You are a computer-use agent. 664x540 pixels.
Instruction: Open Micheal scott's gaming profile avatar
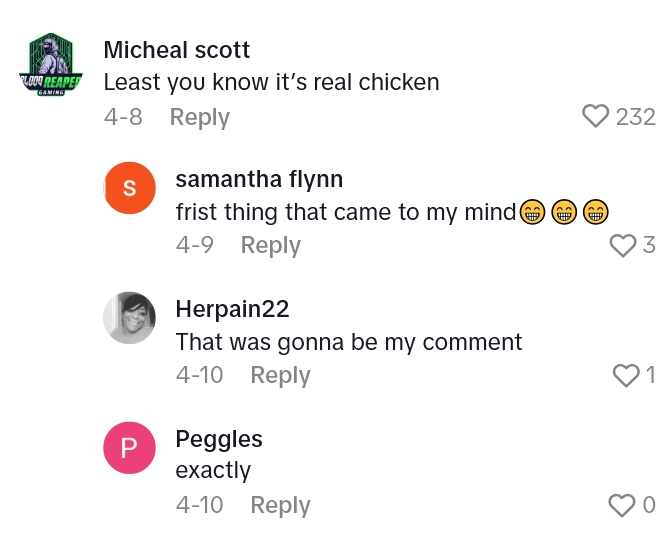click(50, 66)
